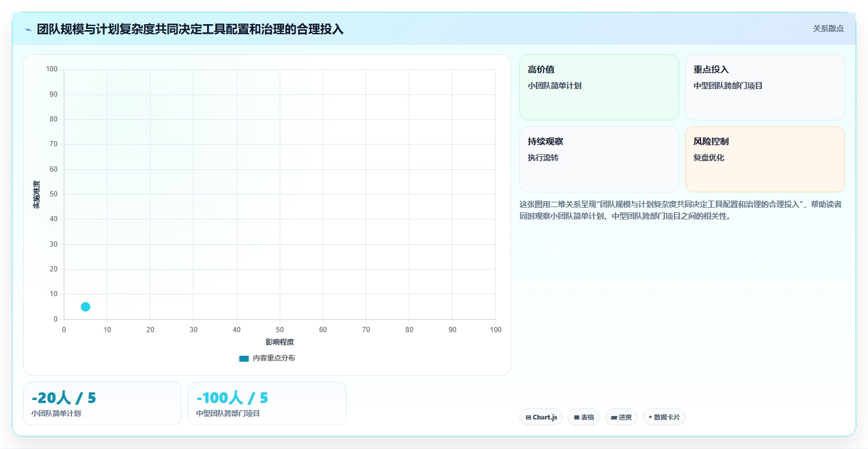
Task: Click the lightning icon beside the title
Action: click(28, 30)
